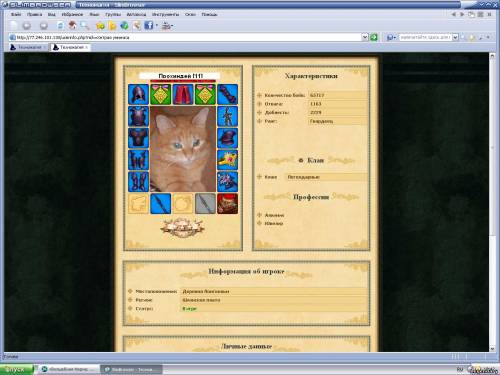Click the green Go button beside address bar
500x375 pixels.
tap(374, 37)
